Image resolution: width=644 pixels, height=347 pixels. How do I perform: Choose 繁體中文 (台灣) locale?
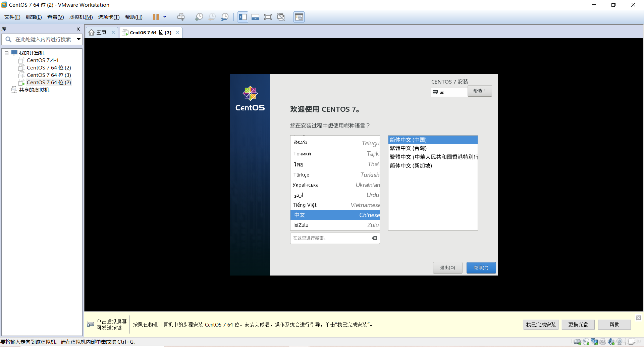tap(433, 148)
